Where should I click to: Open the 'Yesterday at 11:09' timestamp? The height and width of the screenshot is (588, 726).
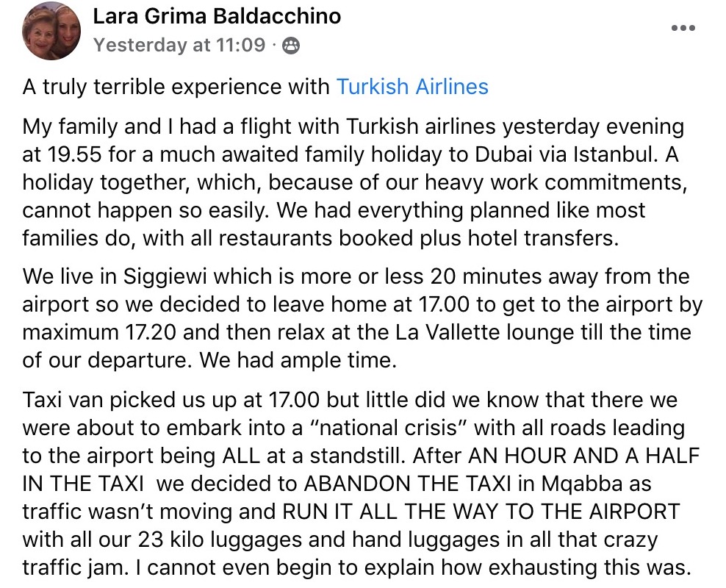tap(179, 45)
